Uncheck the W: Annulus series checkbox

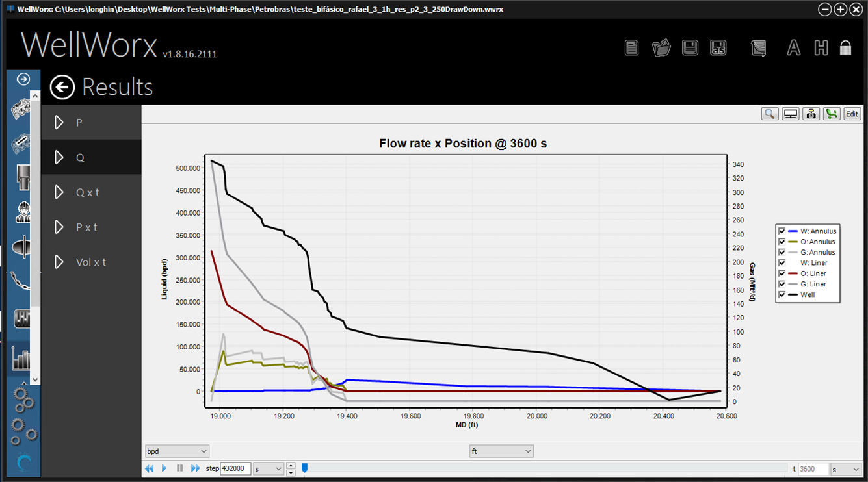tap(782, 231)
